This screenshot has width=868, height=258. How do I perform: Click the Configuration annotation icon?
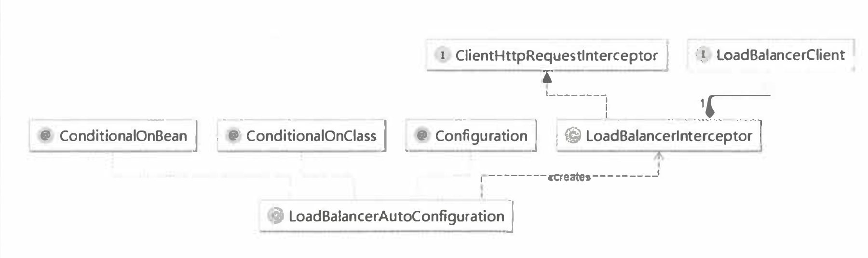click(422, 136)
